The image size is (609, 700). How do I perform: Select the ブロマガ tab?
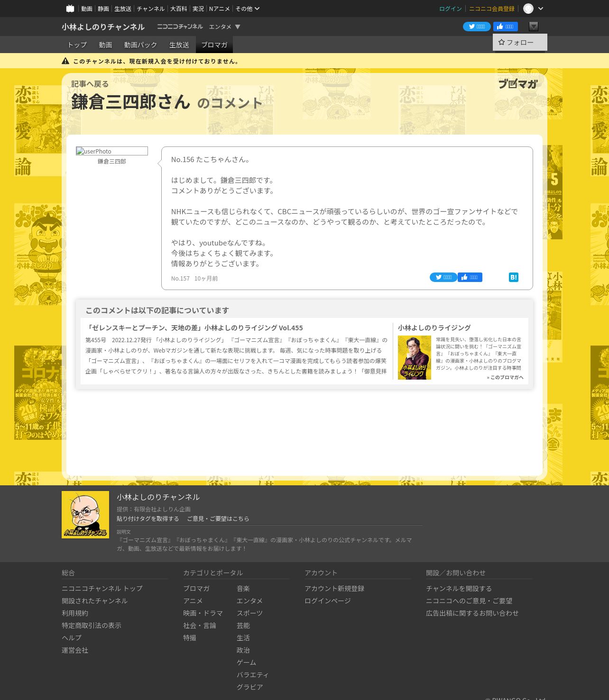click(214, 45)
